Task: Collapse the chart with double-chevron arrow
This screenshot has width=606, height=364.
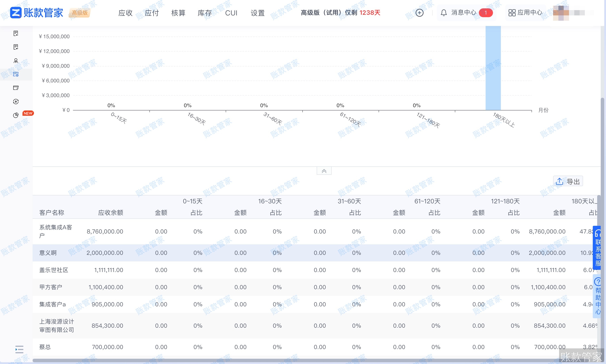Action: [x=324, y=171]
